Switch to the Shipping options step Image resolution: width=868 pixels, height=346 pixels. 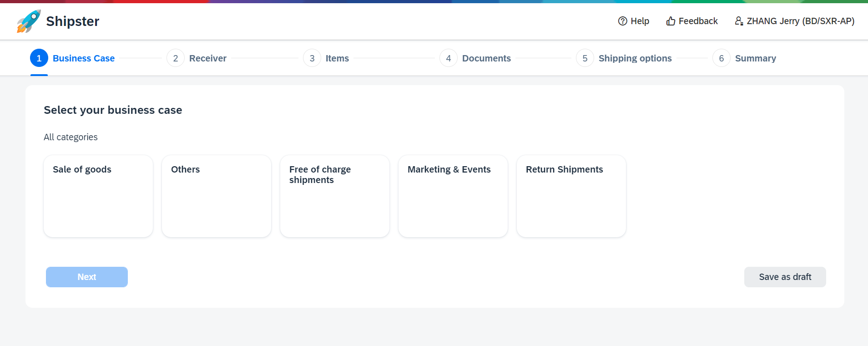tap(635, 58)
